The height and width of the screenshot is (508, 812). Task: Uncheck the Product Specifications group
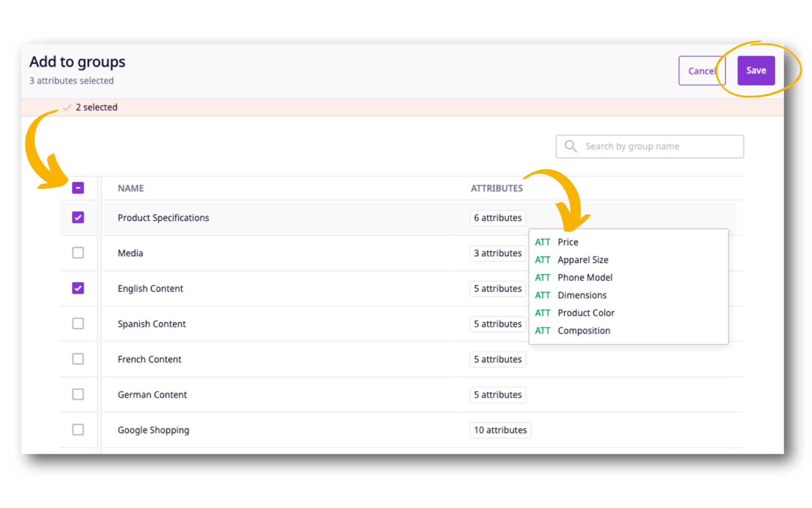point(78,218)
